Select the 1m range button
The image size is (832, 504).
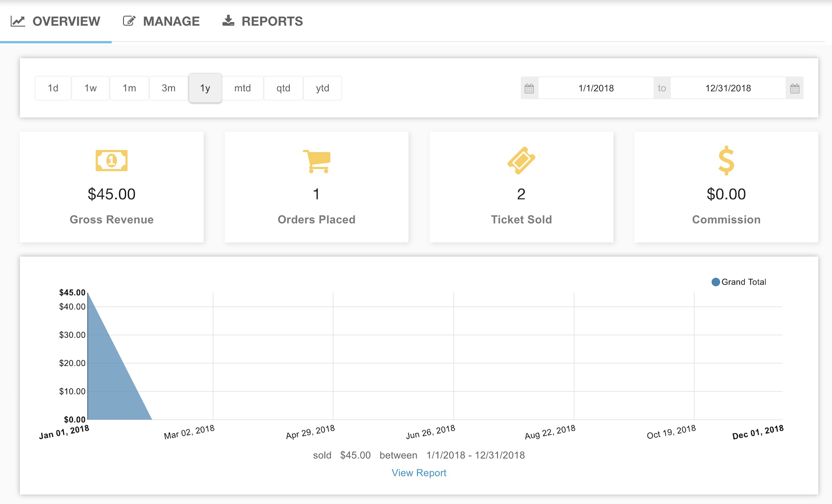click(x=129, y=88)
